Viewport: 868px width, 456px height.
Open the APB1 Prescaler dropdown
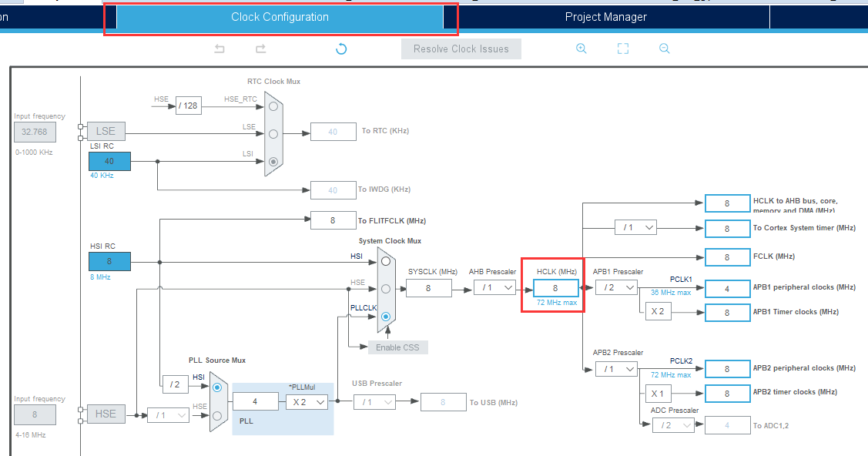click(617, 287)
